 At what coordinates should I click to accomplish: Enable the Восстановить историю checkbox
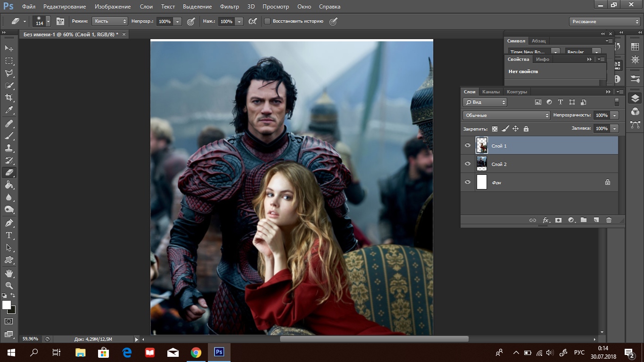tap(267, 21)
